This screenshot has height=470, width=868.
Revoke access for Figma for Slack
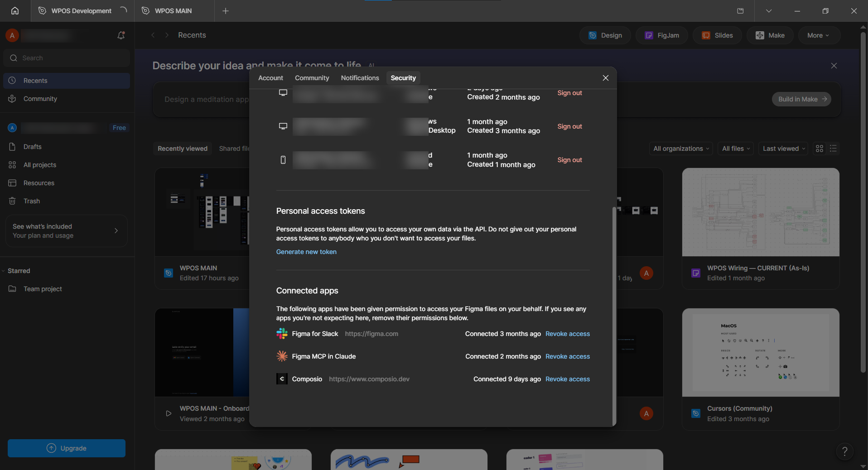point(568,334)
